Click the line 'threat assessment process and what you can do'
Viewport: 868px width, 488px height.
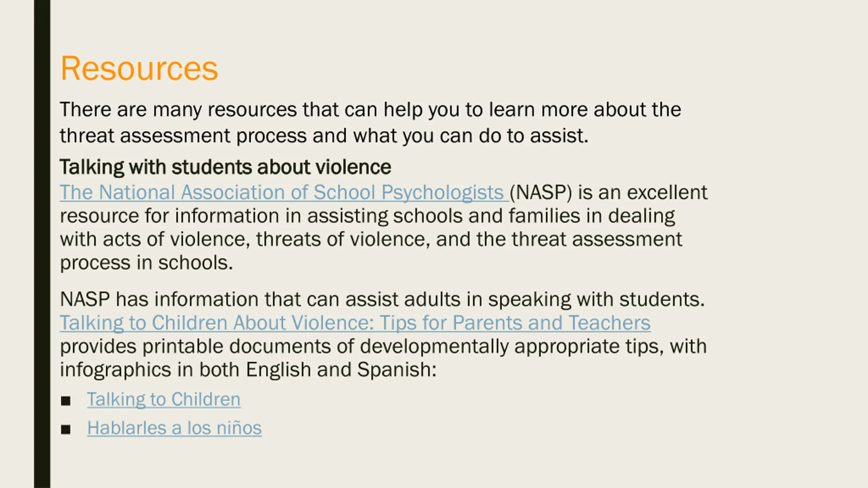[x=324, y=136]
